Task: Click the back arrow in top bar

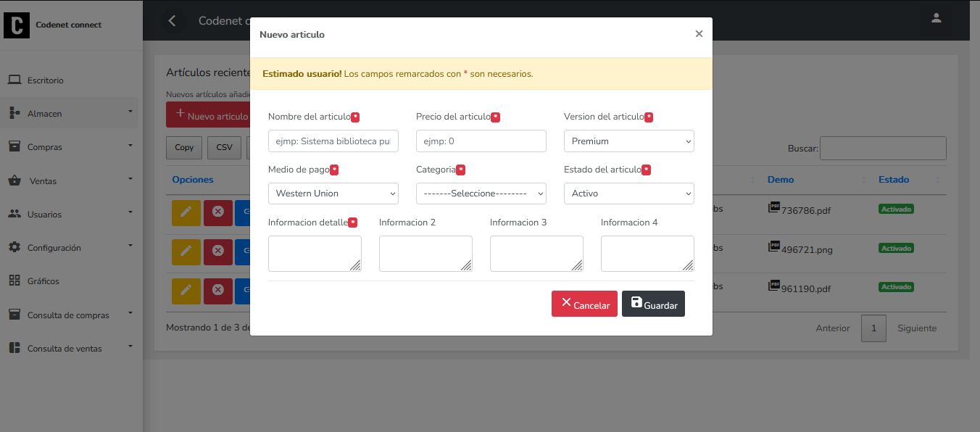Action: pos(172,21)
